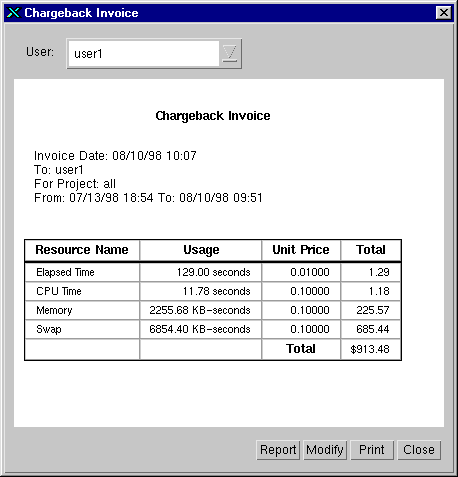
Task: Click the Modify button
Action: coord(325,450)
